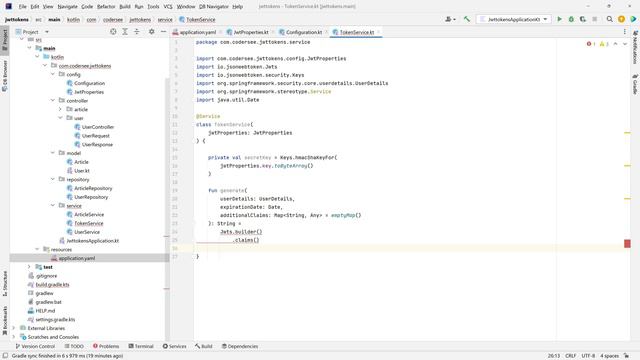
Task: Click TokenService breadcrumb in navigation bar
Action: pos(197,19)
